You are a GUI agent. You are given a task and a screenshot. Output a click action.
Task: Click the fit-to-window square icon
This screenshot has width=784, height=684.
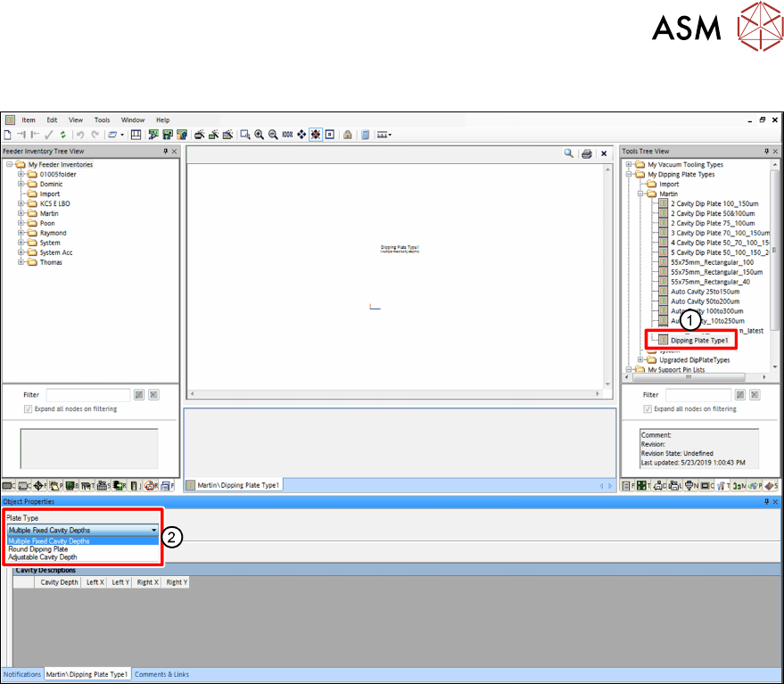329,135
